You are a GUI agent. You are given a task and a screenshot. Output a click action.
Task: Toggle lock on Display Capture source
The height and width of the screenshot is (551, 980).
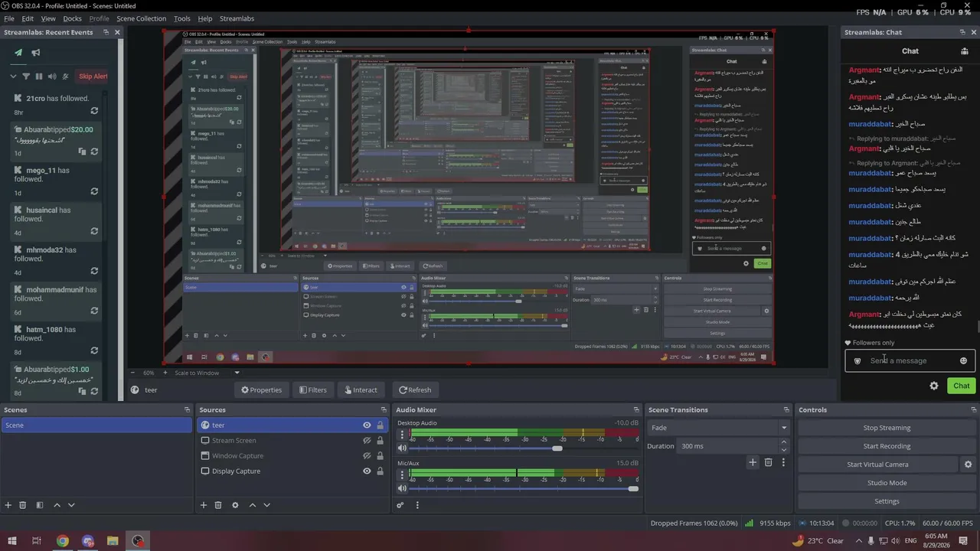[380, 471]
